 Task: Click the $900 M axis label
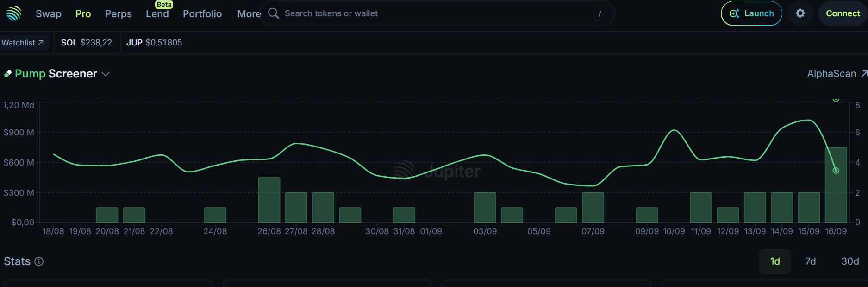(x=19, y=133)
